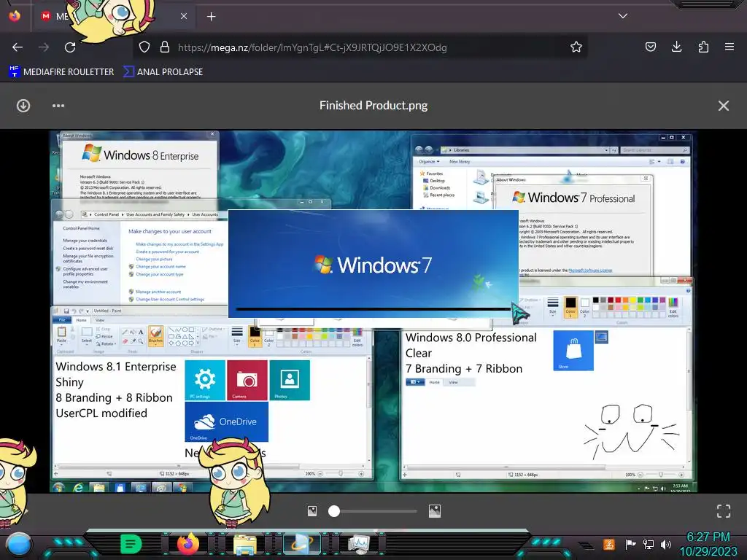Bookmark this page with the star
The image size is (747, 560).
(x=576, y=47)
